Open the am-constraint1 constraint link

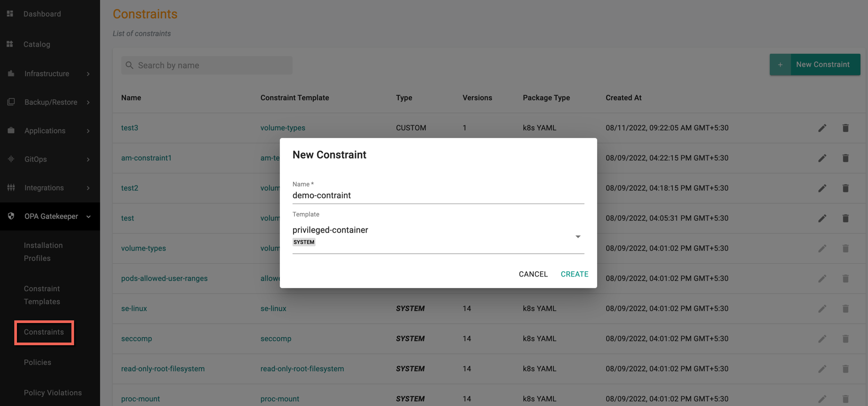147,158
